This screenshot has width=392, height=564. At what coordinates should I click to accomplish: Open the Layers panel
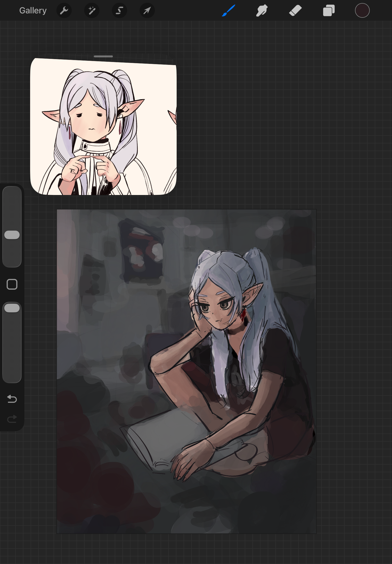[329, 11]
